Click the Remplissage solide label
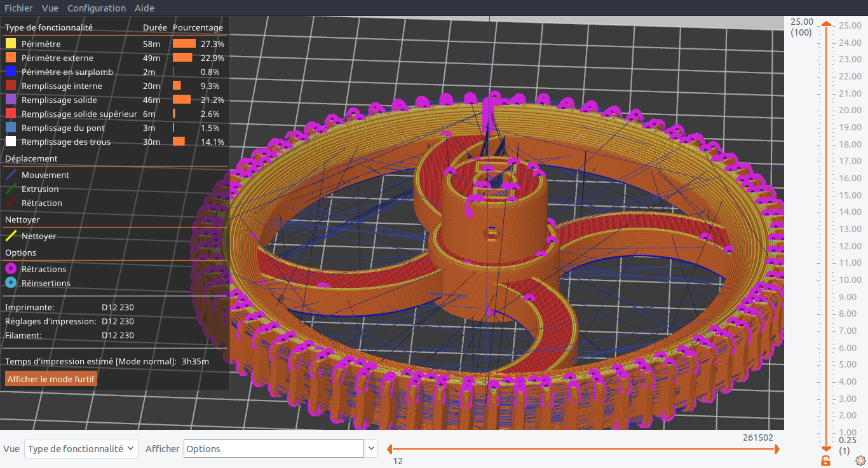Screen dimensions: 868x468 [x=59, y=100]
